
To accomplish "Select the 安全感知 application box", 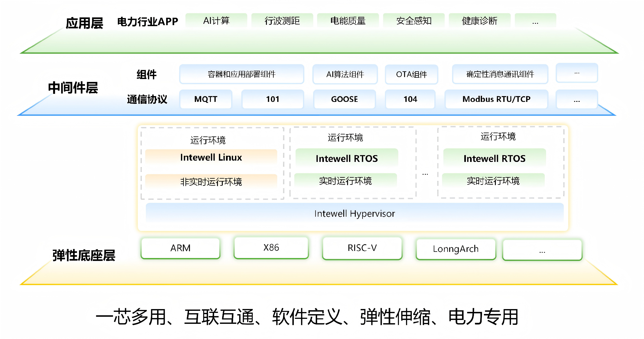I will pyautogui.click(x=414, y=20).
